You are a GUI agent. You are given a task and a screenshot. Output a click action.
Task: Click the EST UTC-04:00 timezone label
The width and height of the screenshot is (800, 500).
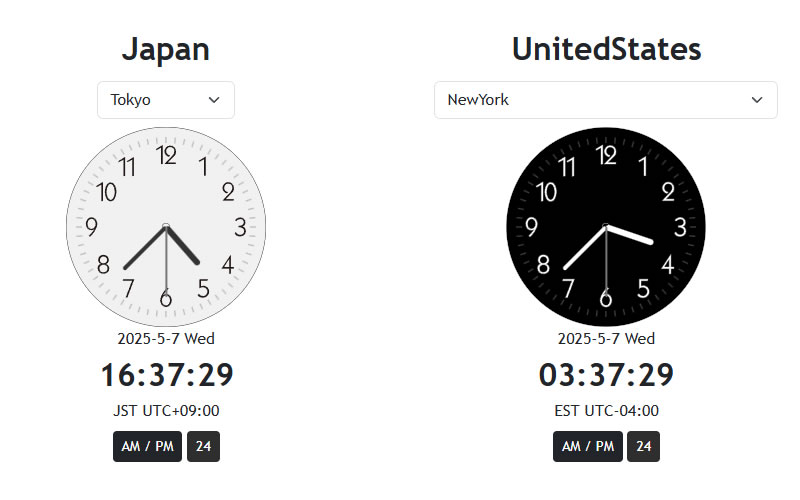[x=606, y=411]
